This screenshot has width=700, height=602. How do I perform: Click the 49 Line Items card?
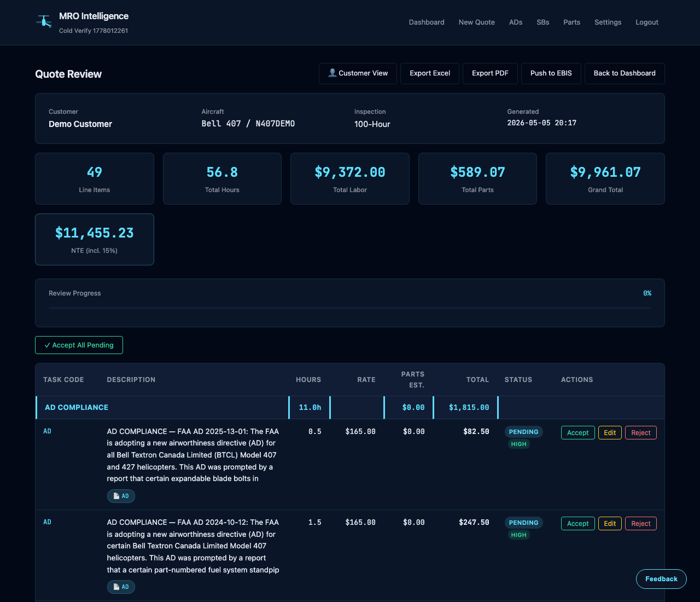point(95,179)
